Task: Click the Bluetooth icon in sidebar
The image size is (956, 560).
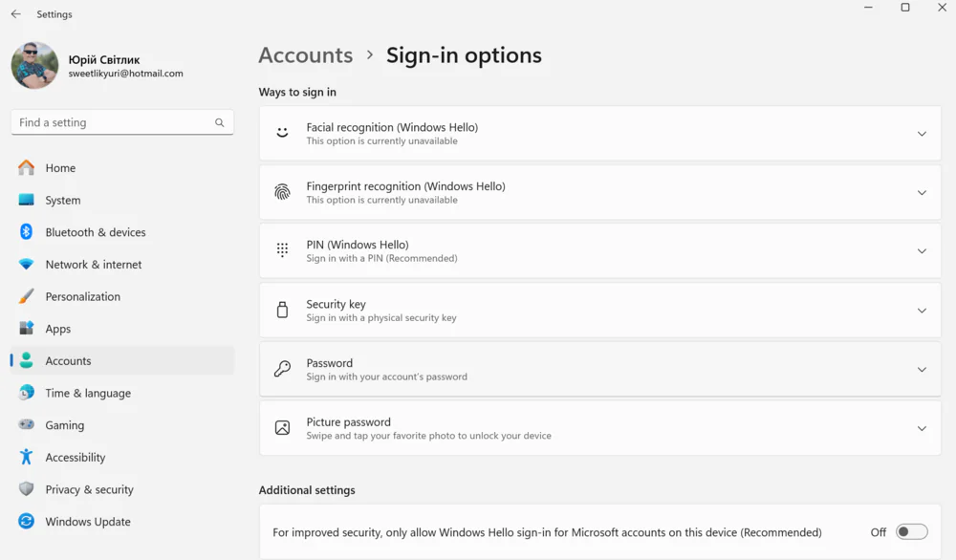Action: coord(26,231)
